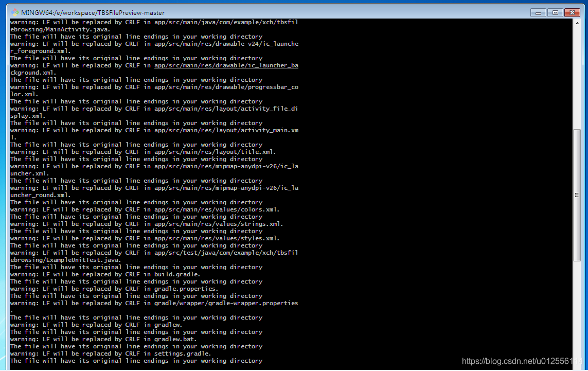Image resolution: width=588 pixels, height=371 pixels.
Task: Close the MINGW64 terminal window
Action: coord(572,12)
